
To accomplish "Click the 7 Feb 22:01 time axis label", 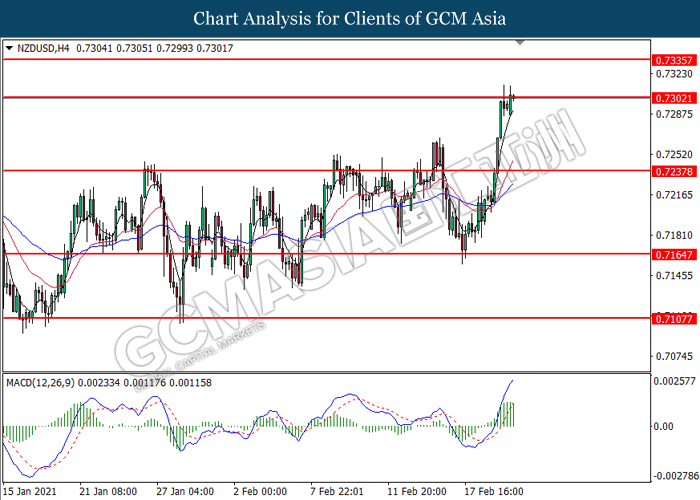I will [x=337, y=492].
